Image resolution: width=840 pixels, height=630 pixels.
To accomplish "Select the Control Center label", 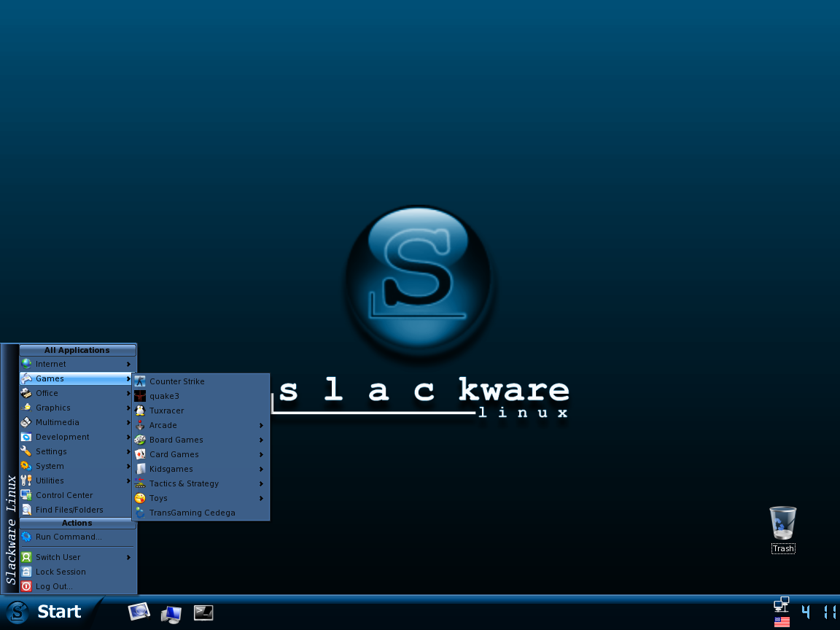I will [x=64, y=495].
